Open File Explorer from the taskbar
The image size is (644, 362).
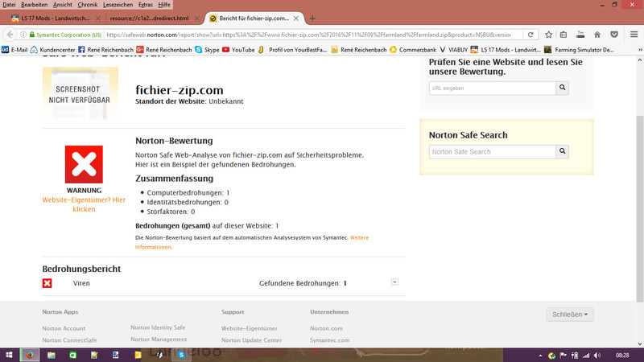(52, 355)
